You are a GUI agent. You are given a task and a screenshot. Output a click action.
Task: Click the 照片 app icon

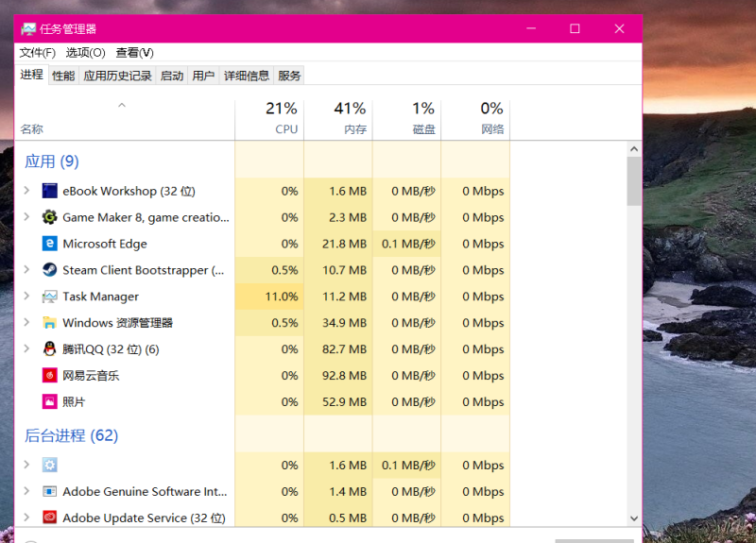[x=50, y=401]
